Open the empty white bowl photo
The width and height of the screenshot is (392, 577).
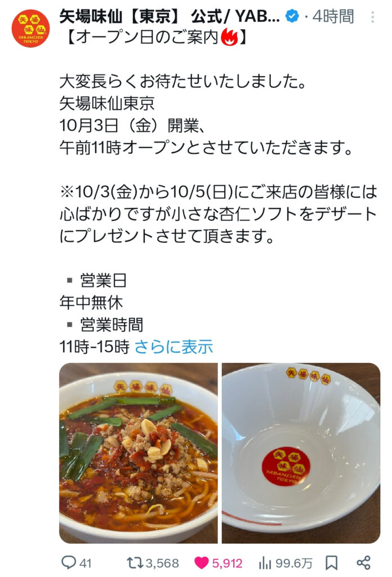coord(301,453)
